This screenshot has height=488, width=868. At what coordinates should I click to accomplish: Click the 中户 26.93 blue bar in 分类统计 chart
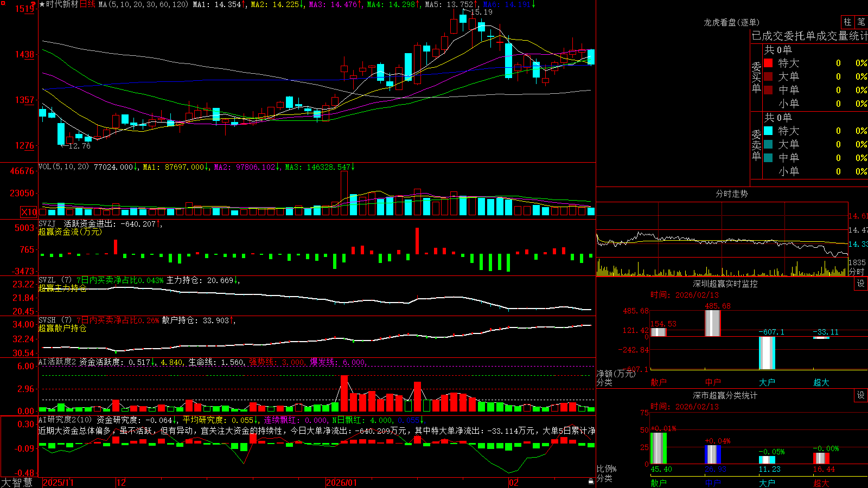pos(713,455)
